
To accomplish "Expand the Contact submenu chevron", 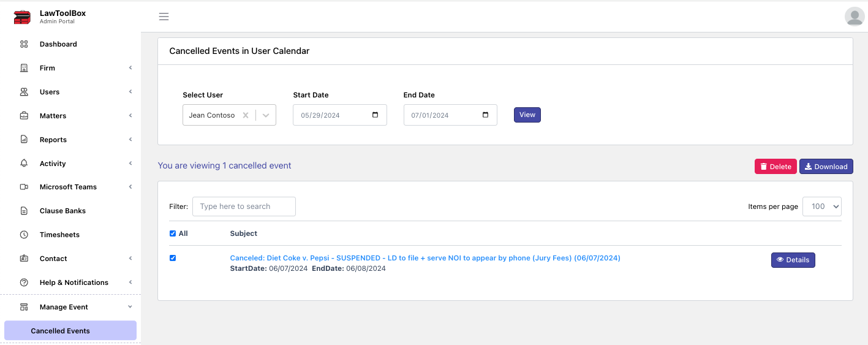I will click(130, 259).
